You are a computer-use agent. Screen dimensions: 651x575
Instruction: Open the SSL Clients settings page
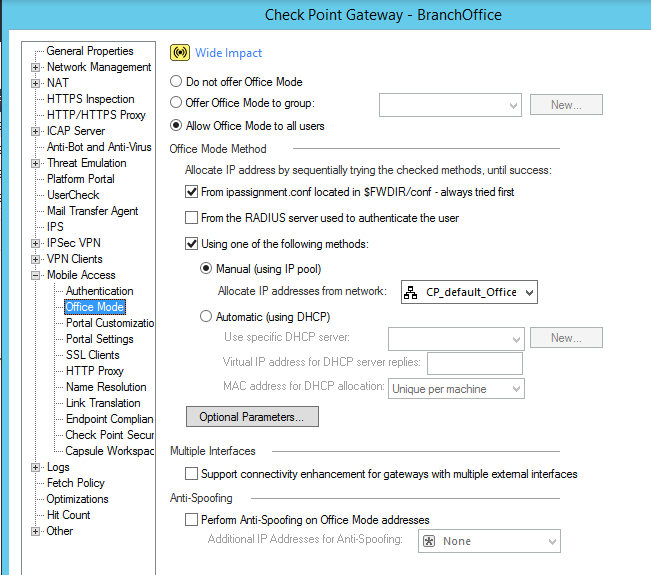coord(92,355)
